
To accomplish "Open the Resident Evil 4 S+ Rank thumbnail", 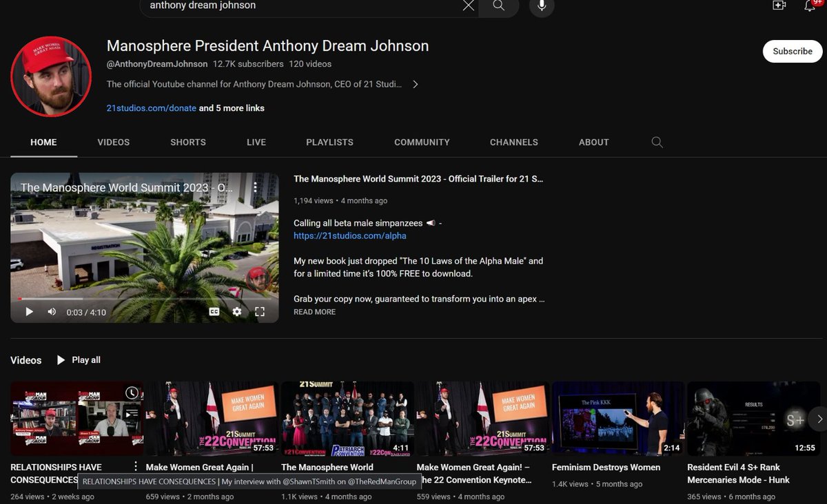I will (754, 419).
